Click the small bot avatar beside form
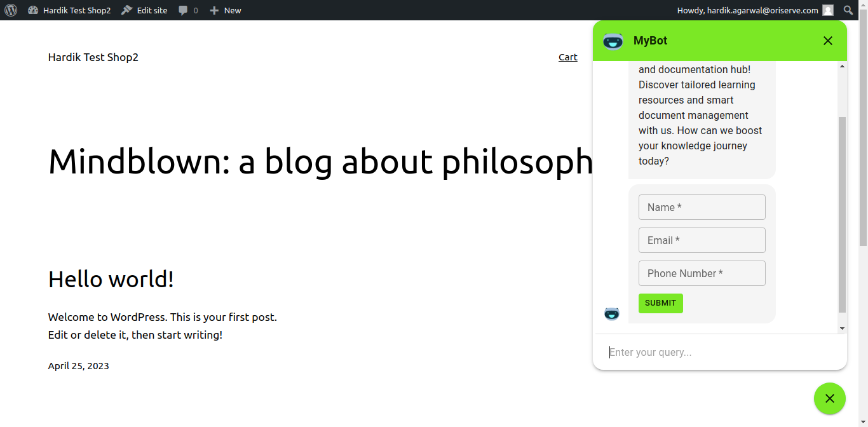868x427 pixels. (612, 313)
